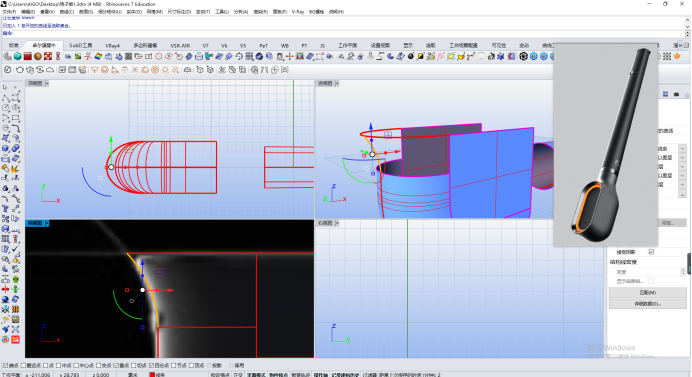This screenshot has width=692, height=377.
Task: Select the Rectangle tool in left toolbar
Action: (15, 118)
